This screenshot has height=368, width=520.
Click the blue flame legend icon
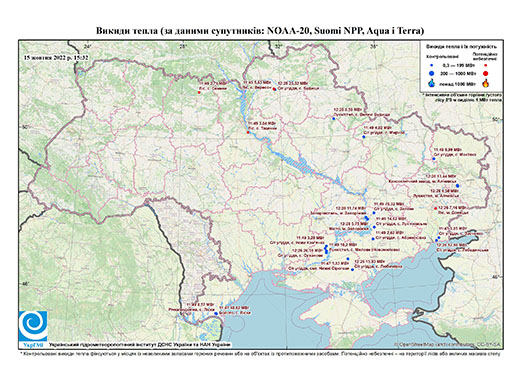(432, 83)
